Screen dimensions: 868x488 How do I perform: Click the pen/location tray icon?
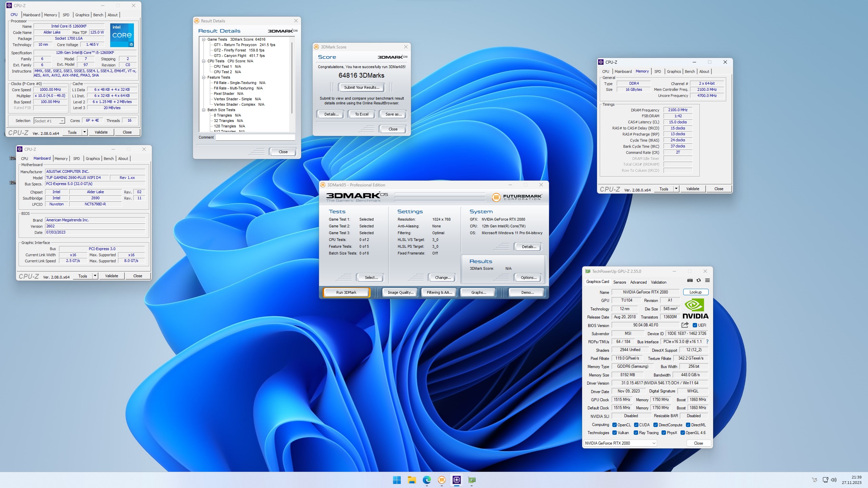(x=814, y=480)
